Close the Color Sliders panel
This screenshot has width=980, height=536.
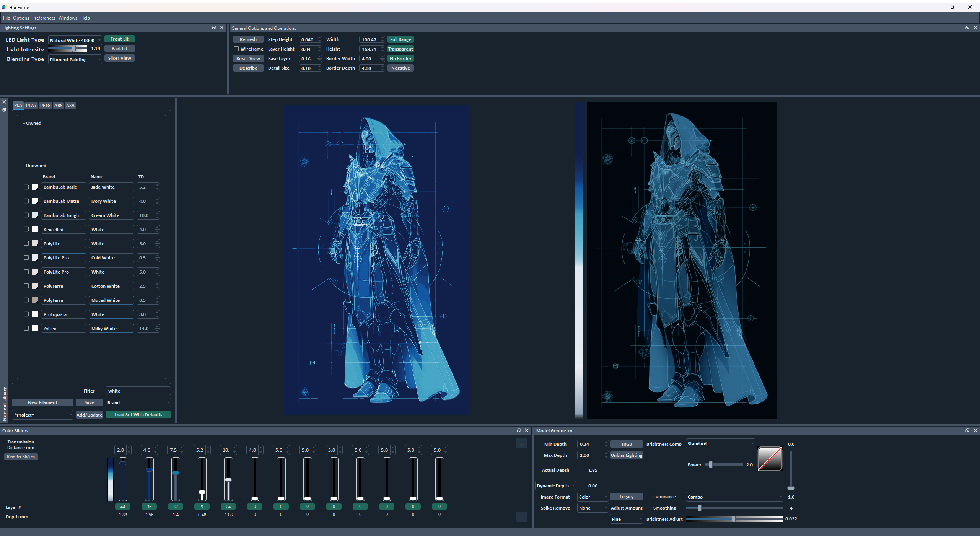527,430
